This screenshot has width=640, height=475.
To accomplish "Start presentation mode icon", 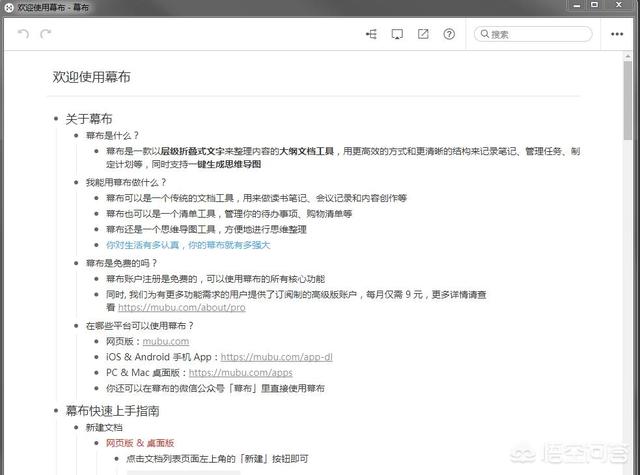I will (x=397, y=34).
